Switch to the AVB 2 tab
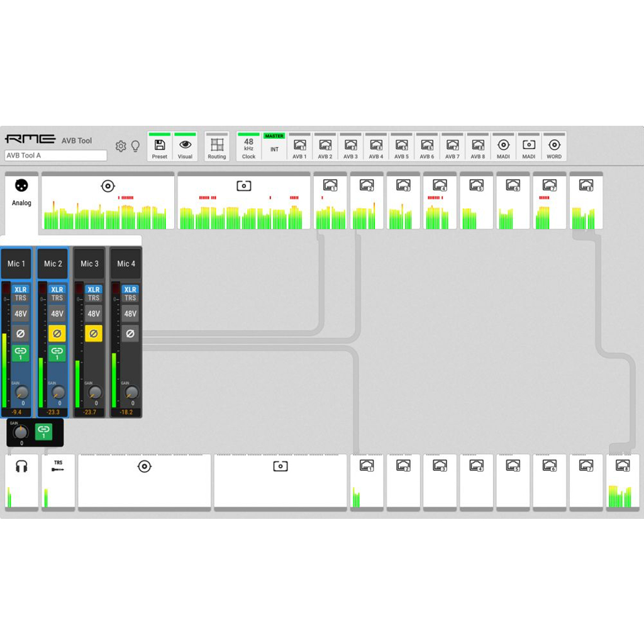The height and width of the screenshot is (644, 644). click(x=325, y=145)
